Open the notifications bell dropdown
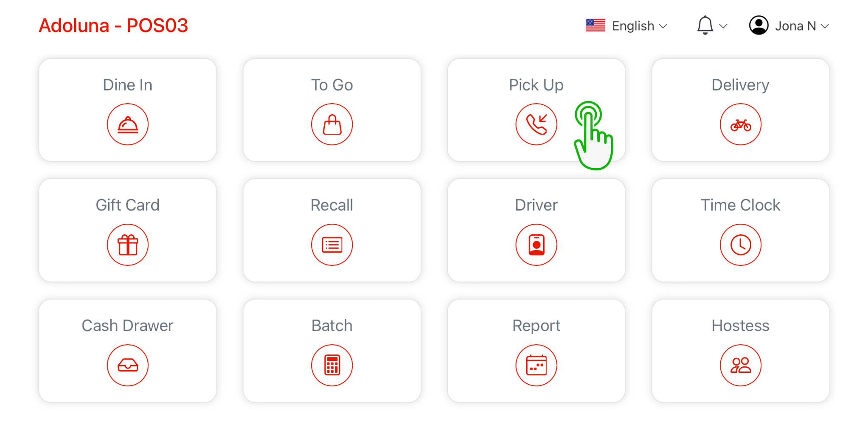868x422 pixels. pyautogui.click(x=712, y=26)
